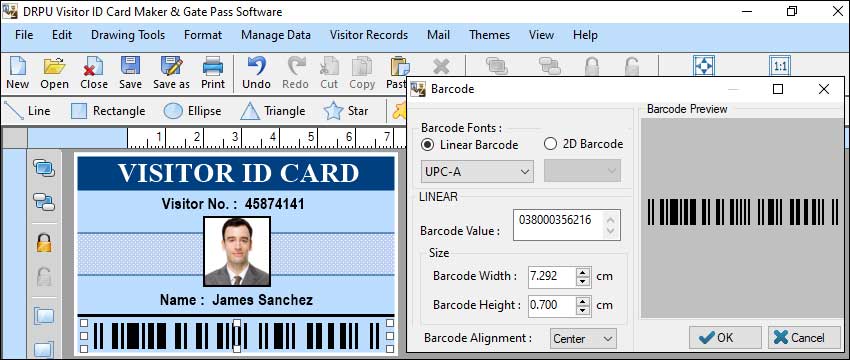Cancel the Barcode dialog

(x=804, y=338)
